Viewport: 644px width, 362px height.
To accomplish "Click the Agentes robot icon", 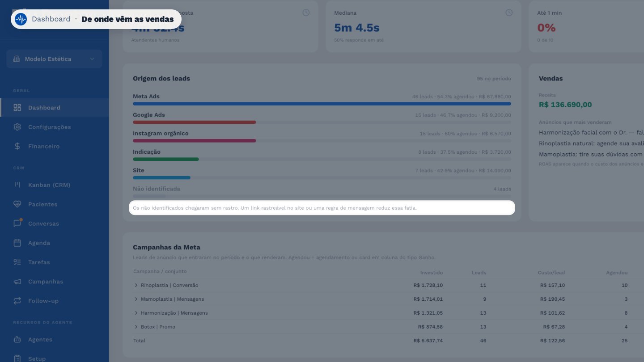I will [17, 339].
